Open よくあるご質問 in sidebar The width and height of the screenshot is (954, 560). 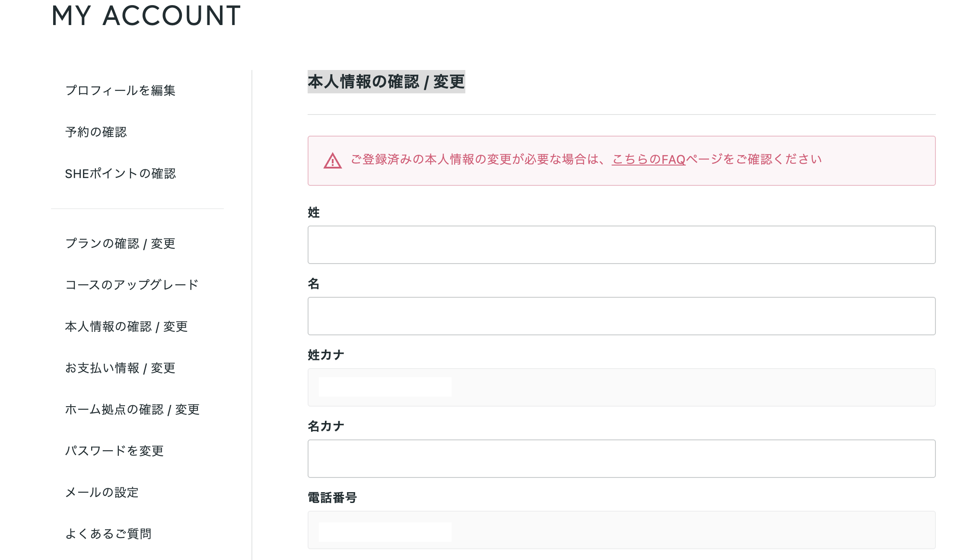(x=108, y=534)
